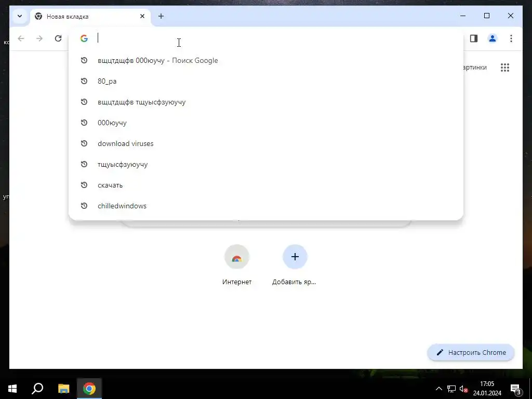Click the Google logo in address bar

[84, 38]
